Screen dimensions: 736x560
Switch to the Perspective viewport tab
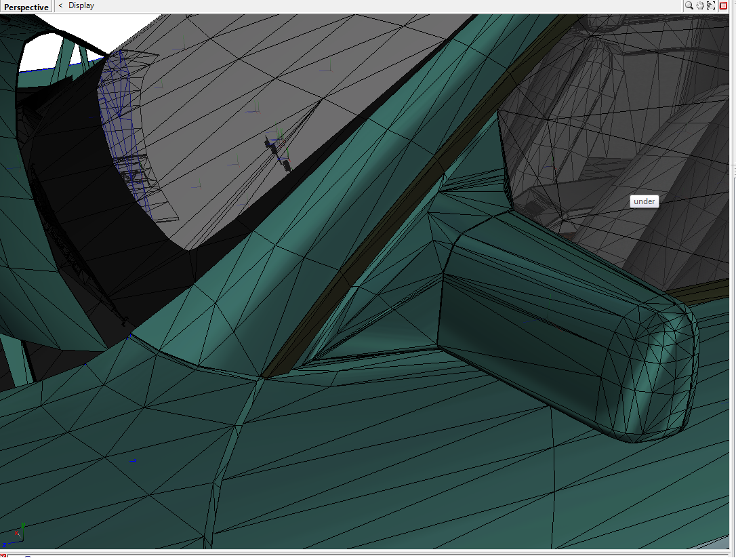pos(26,6)
